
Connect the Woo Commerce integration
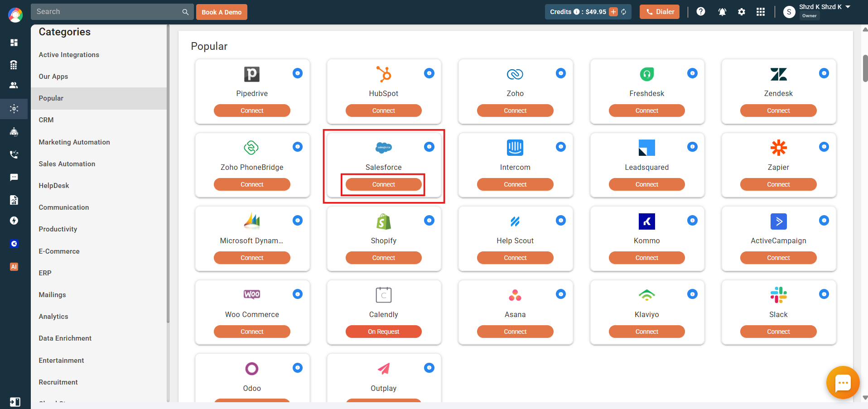coord(252,332)
